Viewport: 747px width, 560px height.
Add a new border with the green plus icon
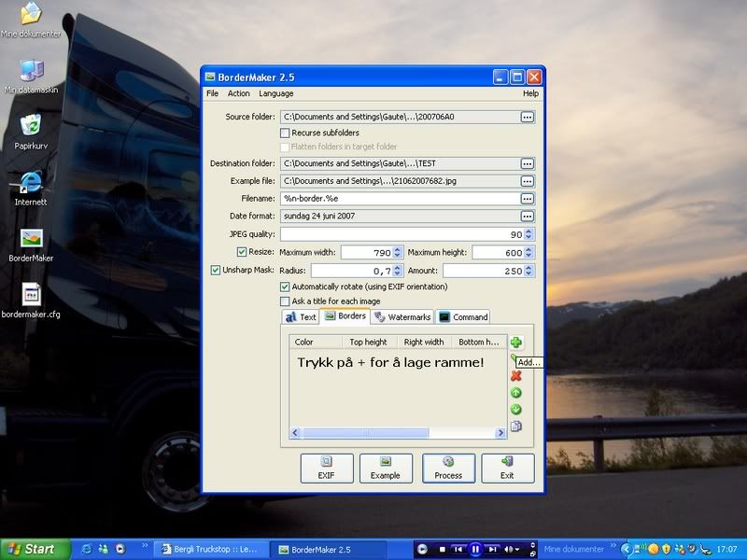516,342
